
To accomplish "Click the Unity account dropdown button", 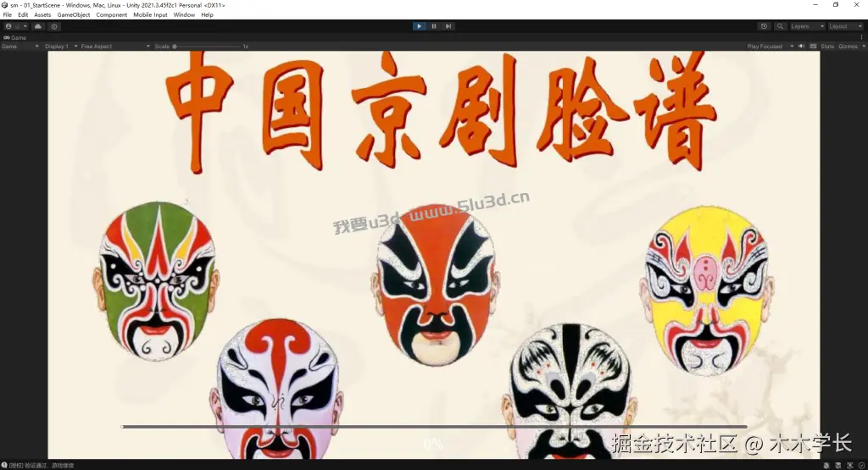I will click(x=16, y=26).
